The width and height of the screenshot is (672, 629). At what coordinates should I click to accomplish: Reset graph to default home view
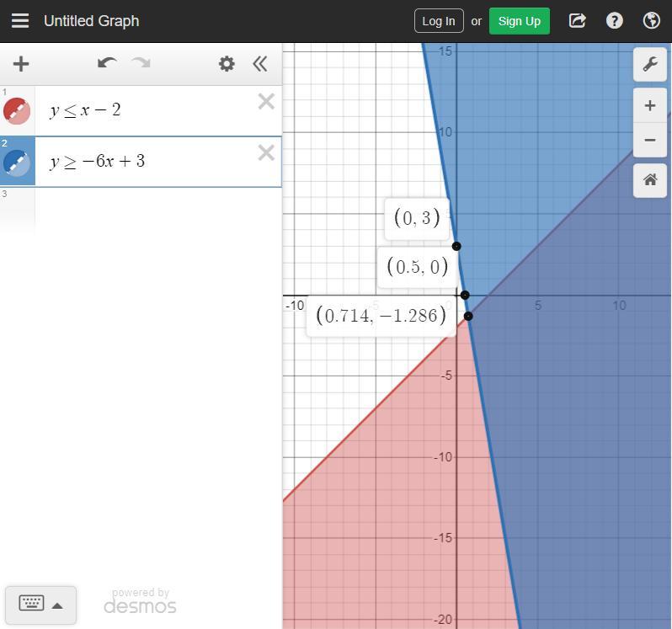pos(650,180)
